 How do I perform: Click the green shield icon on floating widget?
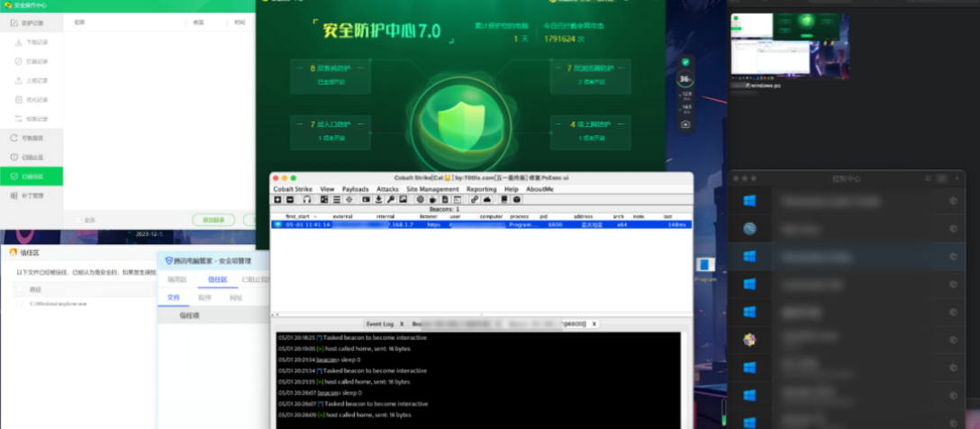685,62
